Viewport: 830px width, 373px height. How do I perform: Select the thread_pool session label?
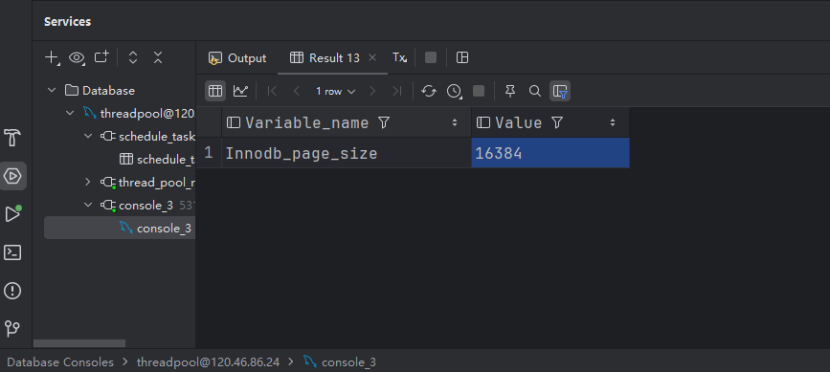coord(157,183)
